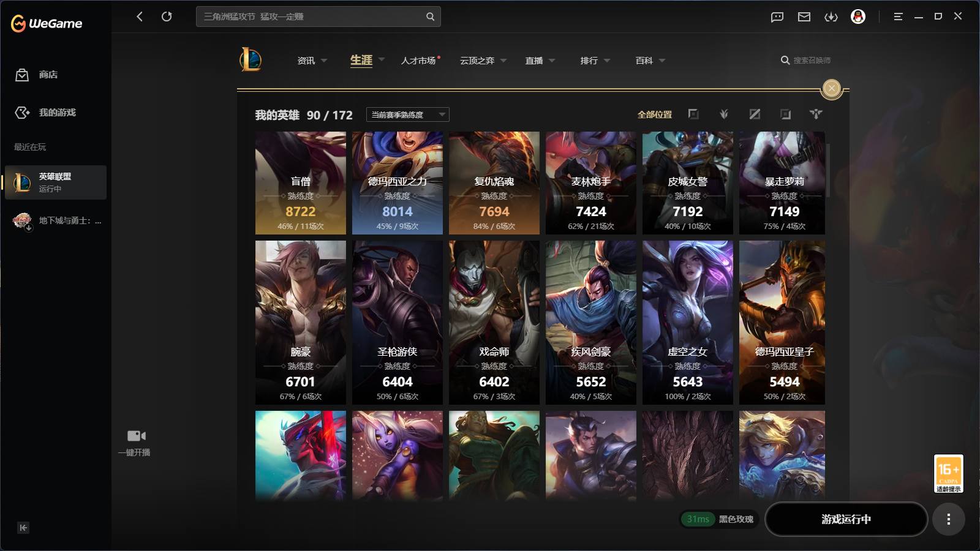The height and width of the screenshot is (551, 980).
Task: Filter heroes by bottom lane icon
Action: [785, 114]
